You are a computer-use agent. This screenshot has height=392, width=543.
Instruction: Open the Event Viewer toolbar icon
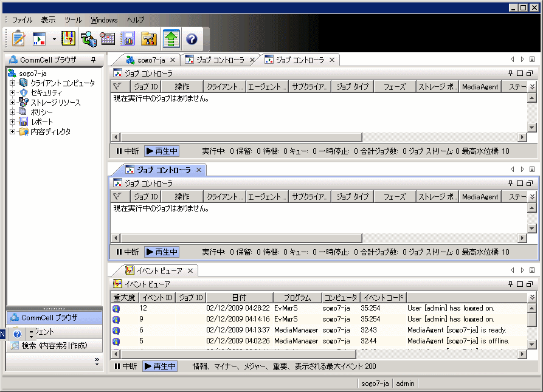click(x=68, y=38)
